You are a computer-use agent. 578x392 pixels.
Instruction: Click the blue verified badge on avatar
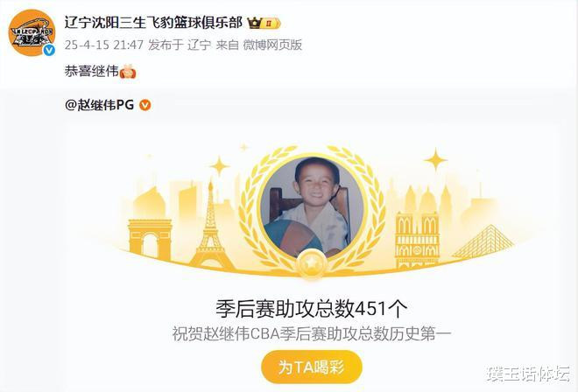pyautogui.click(x=49, y=51)
